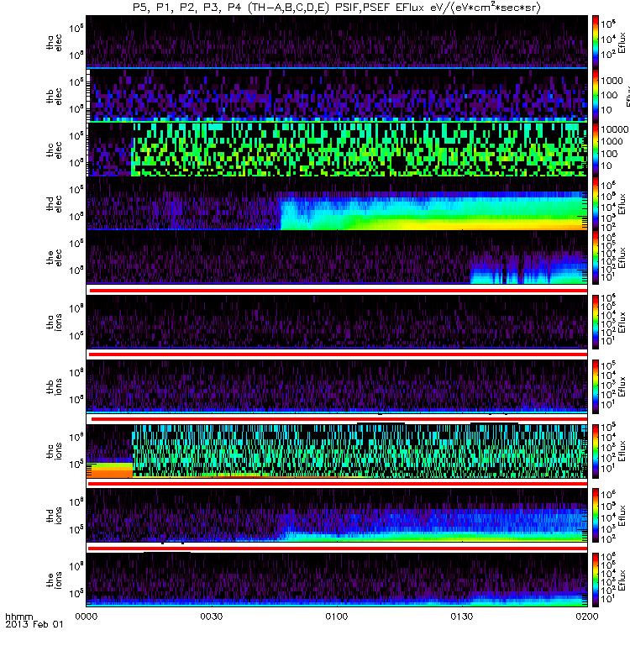Click the red bar above the ions panel
Viewport: 630px width, 672px height.
point(338,549)
